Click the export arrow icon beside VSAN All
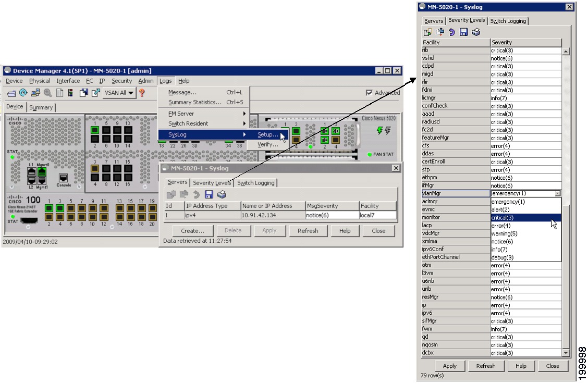This screenshot has height=384, width=588. pyautogui.click(x=95, y=93)
